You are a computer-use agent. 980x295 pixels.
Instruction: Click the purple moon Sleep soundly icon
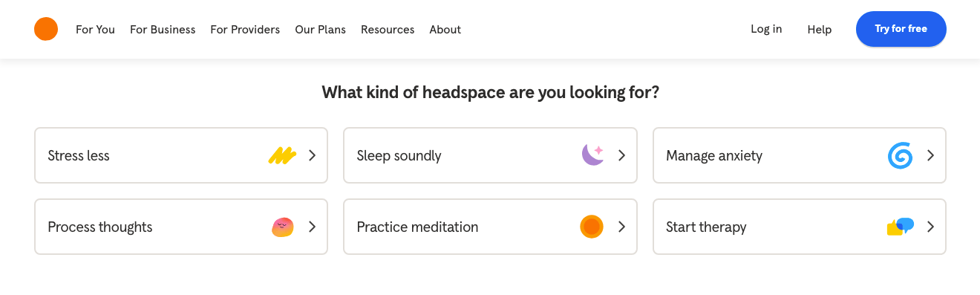592,155
